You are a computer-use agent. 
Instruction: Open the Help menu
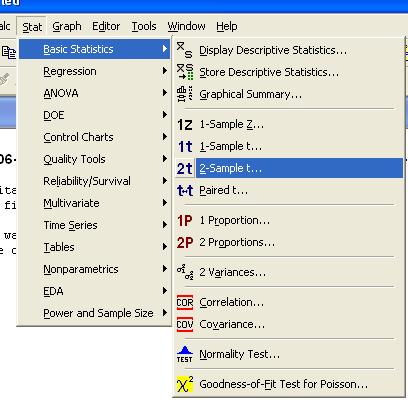tap(227, 26)
